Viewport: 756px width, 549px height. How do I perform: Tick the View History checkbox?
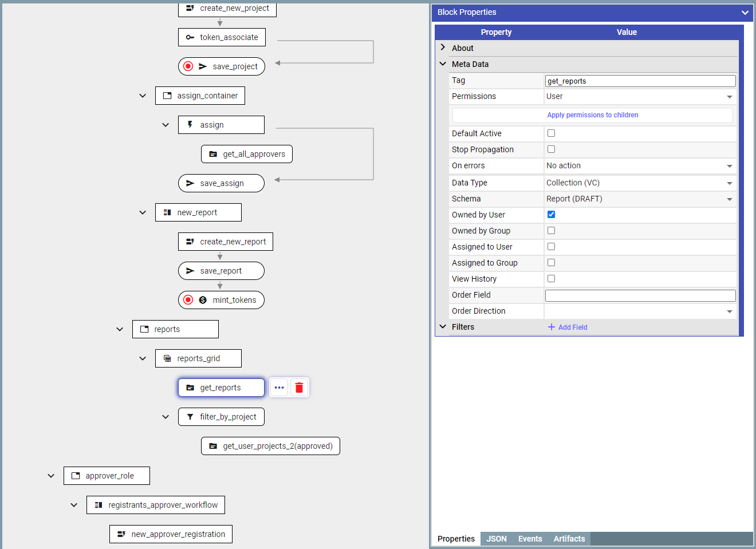tap(551, 279)
